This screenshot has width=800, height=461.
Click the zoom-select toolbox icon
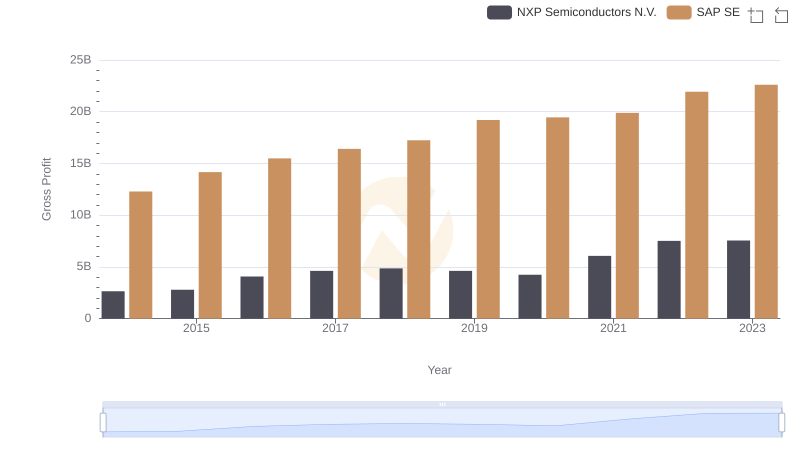756,15
